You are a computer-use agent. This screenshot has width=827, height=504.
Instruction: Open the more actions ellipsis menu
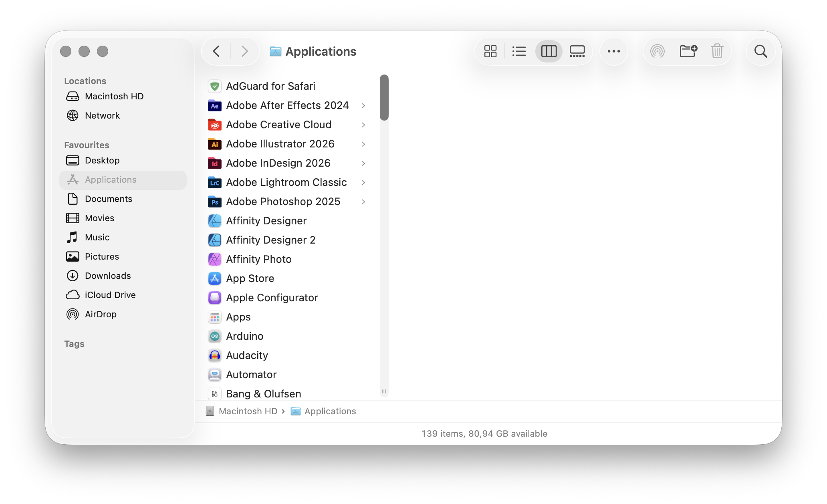[x=613, y=51]
